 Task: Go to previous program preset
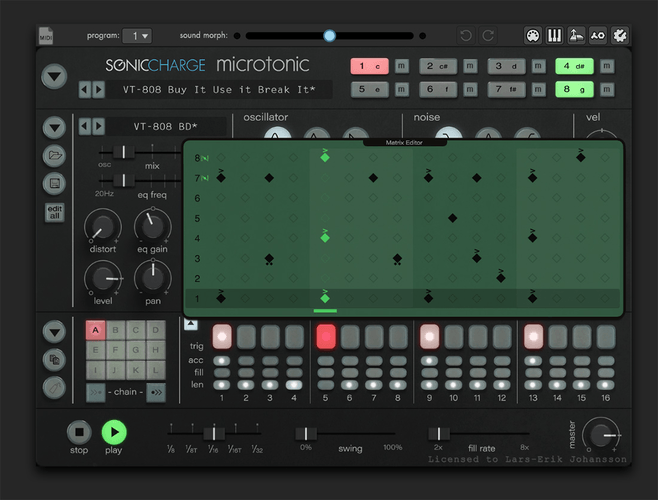tap(85, 89)
